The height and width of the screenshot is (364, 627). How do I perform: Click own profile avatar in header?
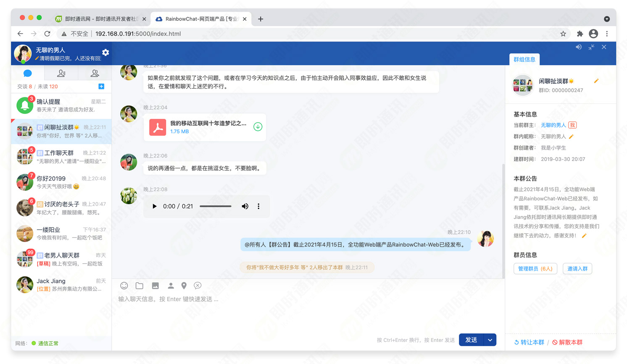click(x=23, y=53)
